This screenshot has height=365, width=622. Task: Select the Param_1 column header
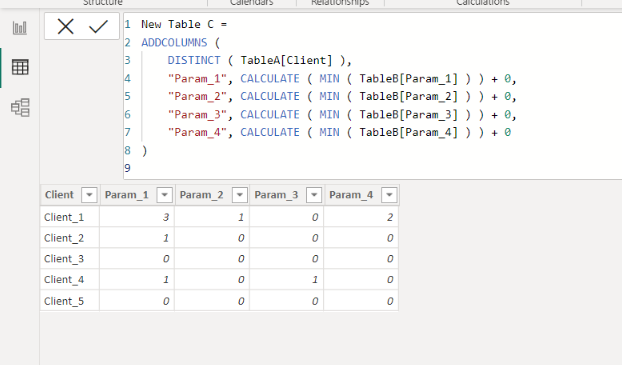click(x=127, y=195)
